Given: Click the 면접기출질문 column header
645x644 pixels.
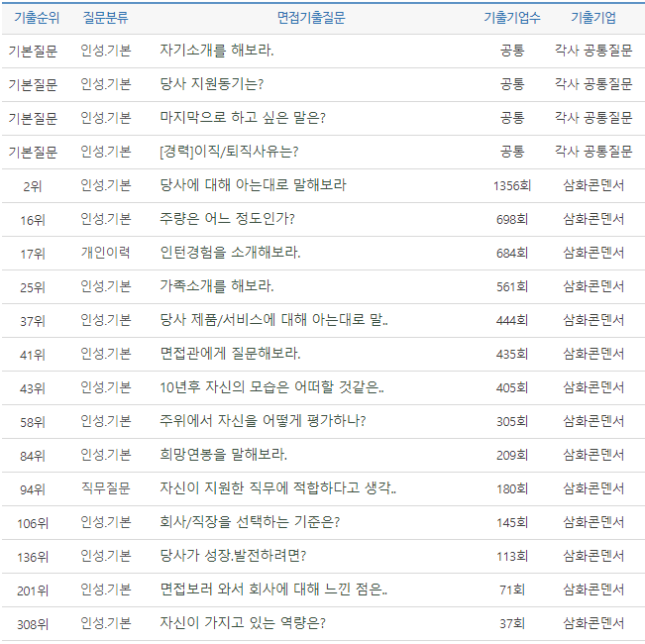Looking at the screenshot, I should pyautogui.click(x=311, y=18).
